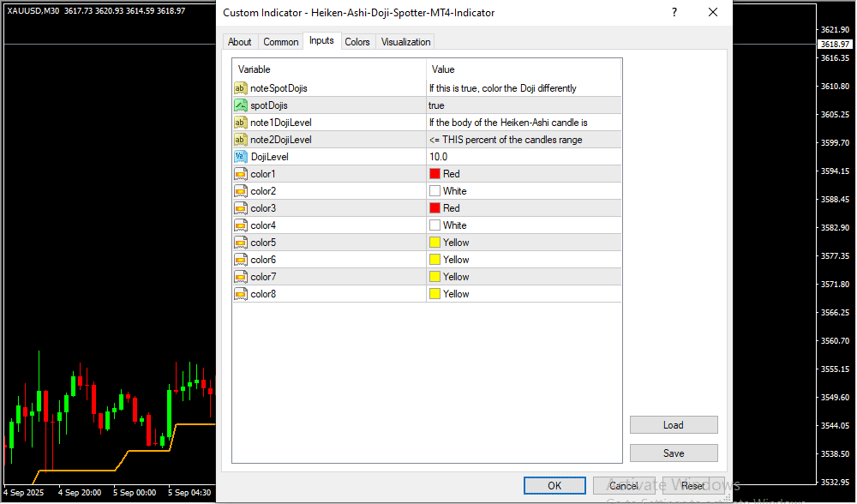Select the white swatch for color2
The image size is (857, 504).
coord(435,191)
